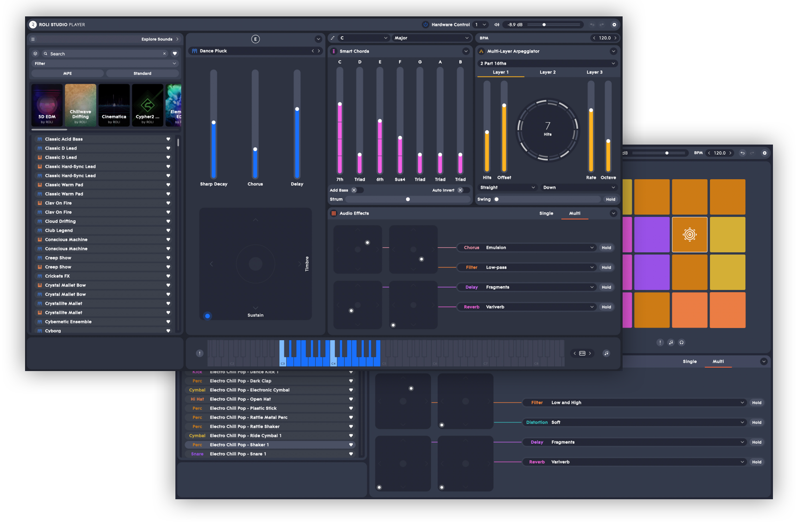Screen dimensions: 798x532
Task: Click the exclamation icon left of keyboard
Action: click(199, 353)
